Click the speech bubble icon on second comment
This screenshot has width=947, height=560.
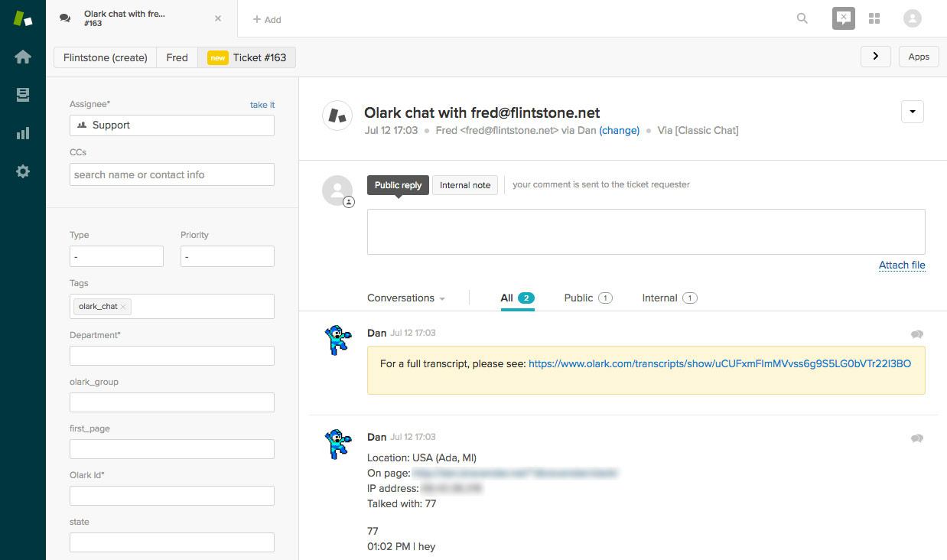[x=916, y=438]
